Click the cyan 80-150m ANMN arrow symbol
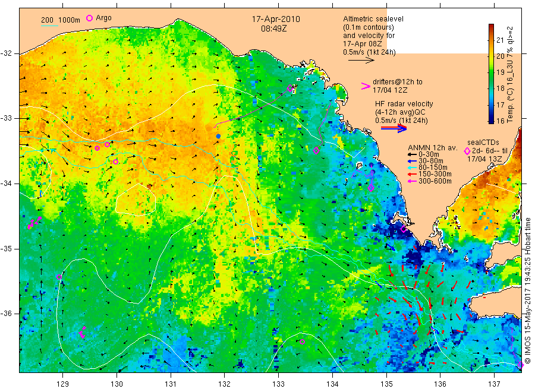The image size is (535, 392). (x=412, y=167)
